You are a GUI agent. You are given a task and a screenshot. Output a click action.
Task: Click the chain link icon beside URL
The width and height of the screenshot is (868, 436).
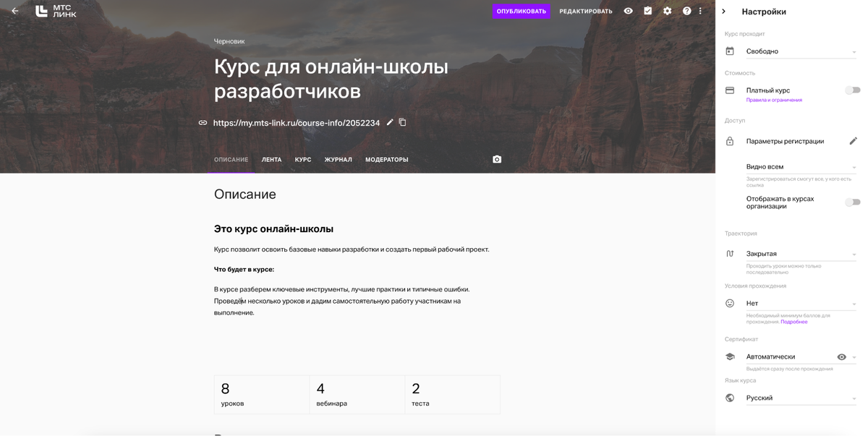point(203,123)
